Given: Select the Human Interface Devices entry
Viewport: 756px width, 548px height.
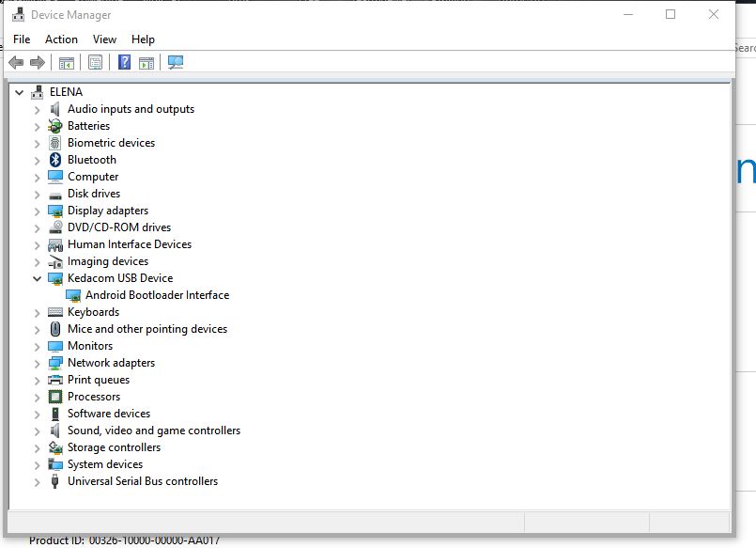Looking at the screenshot, I should click(x=129, y=244).
